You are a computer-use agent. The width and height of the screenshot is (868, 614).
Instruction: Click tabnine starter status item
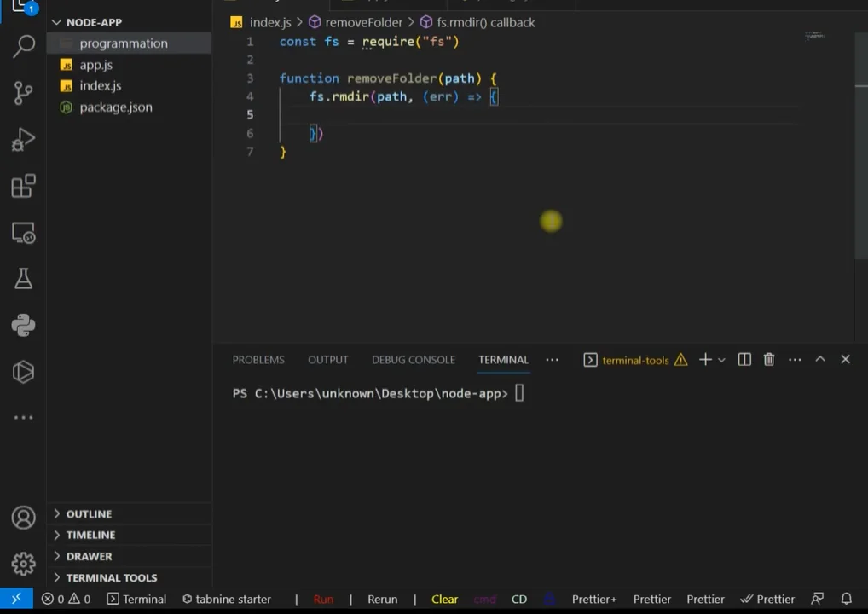coord(227,599)
